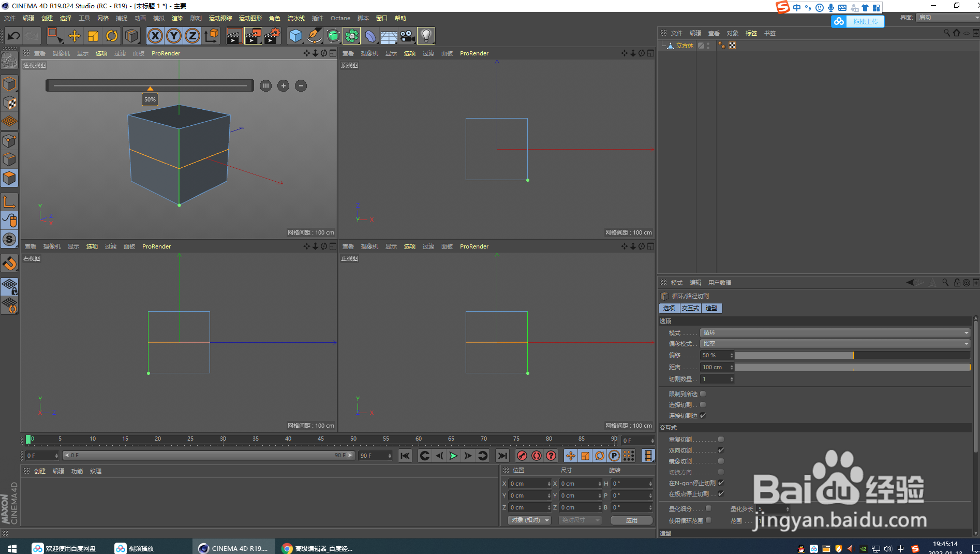Select the Scale tool icon
Viewport: 980px width, 554px height.
click(93, 36)
